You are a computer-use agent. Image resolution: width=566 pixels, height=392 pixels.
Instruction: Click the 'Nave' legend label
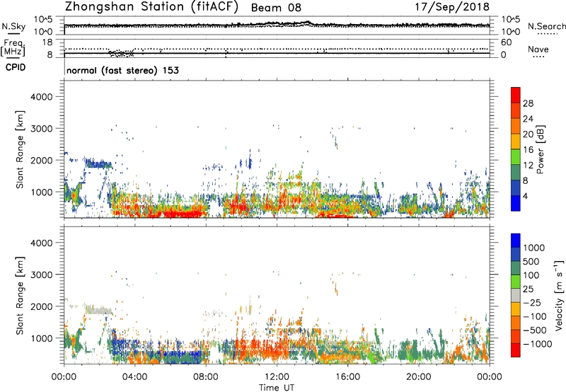pos(538,50)
